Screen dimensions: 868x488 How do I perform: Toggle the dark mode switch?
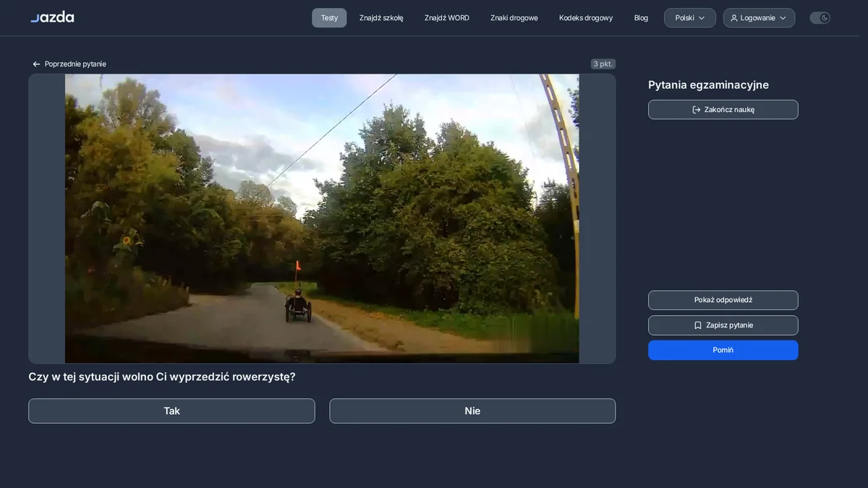pos(820,18)
